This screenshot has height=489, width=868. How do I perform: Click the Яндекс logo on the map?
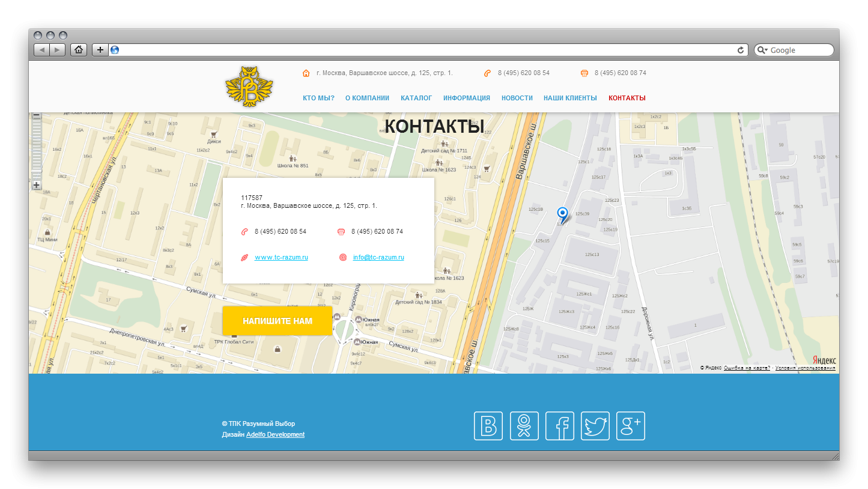point(824,360)
